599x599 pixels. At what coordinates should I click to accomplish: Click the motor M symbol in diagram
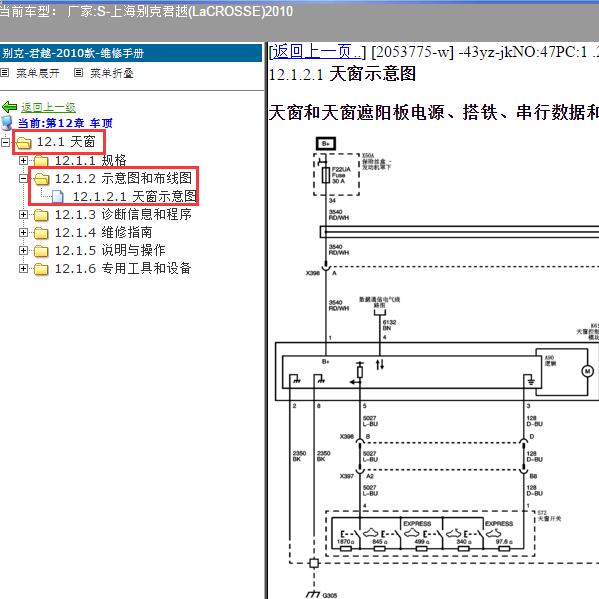coord(588,371)
